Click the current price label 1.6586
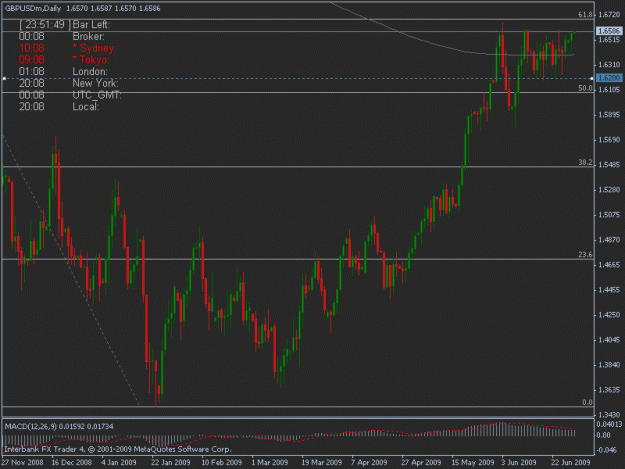Viewport: 625px width, 469px height. tap(609, 31)
